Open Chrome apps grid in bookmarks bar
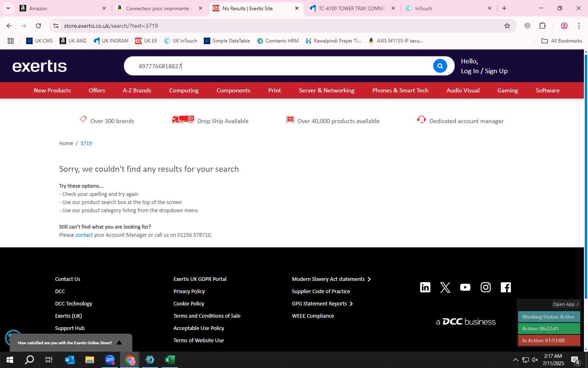 (x=11, y=41)
